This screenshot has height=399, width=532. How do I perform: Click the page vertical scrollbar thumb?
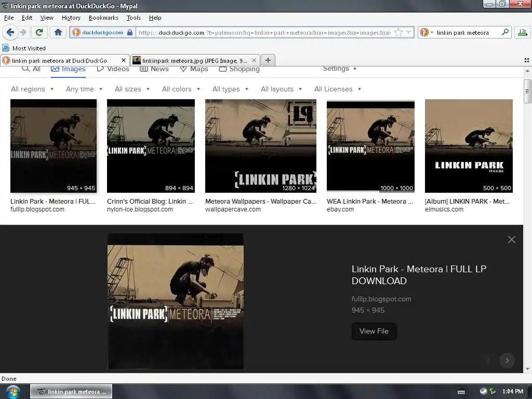pyautogui.click(x=527, y=91)
